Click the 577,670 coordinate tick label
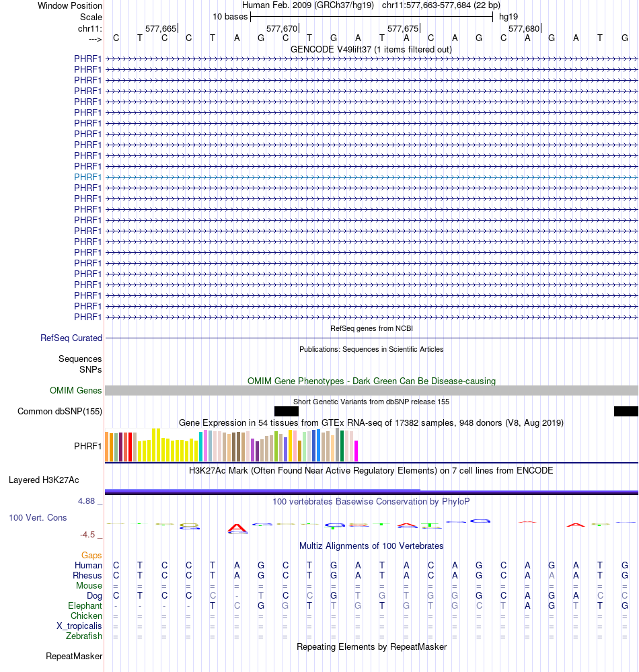Screen dimensions: 639x672 coord(282,29)
